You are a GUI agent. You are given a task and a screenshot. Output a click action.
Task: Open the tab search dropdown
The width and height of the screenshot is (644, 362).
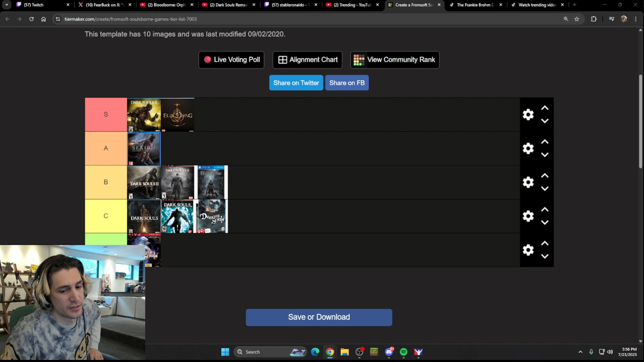[7, 5]
